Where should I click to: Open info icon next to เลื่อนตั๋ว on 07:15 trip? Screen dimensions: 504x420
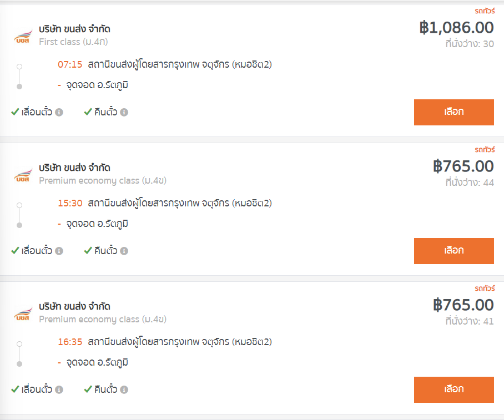click(59, 112)
